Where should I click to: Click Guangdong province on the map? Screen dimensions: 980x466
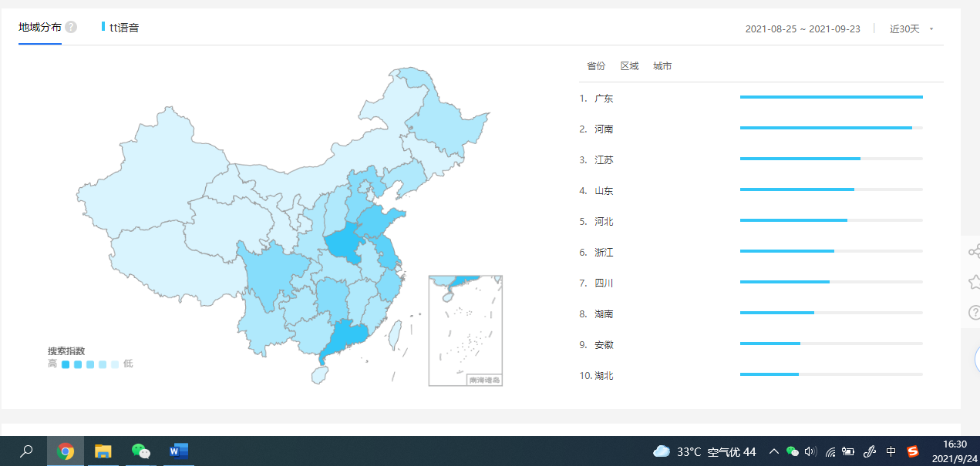(x=345, y=337)
